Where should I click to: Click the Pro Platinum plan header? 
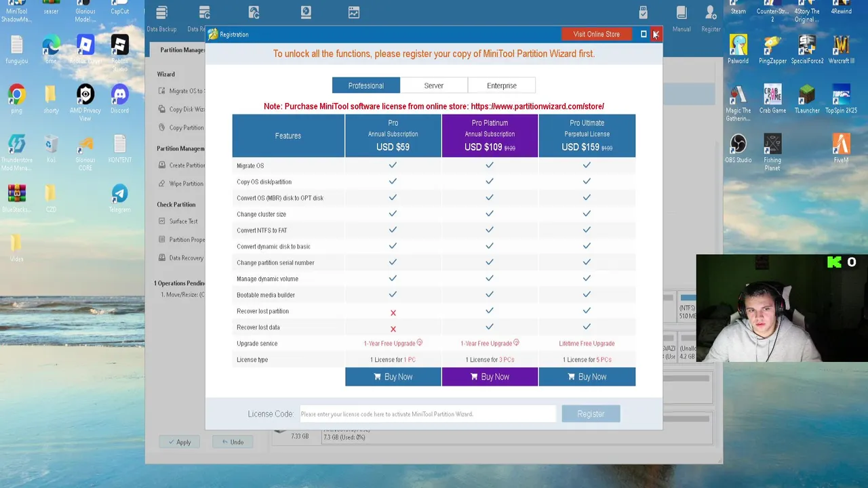pos(490,136)
